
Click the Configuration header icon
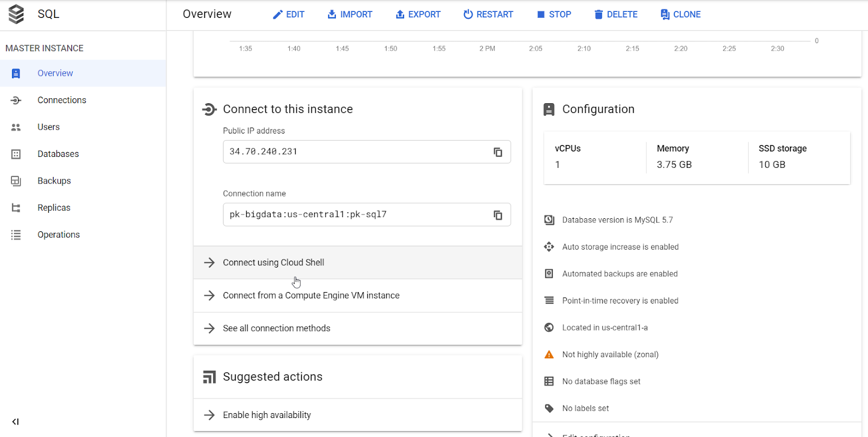point(549,110)
